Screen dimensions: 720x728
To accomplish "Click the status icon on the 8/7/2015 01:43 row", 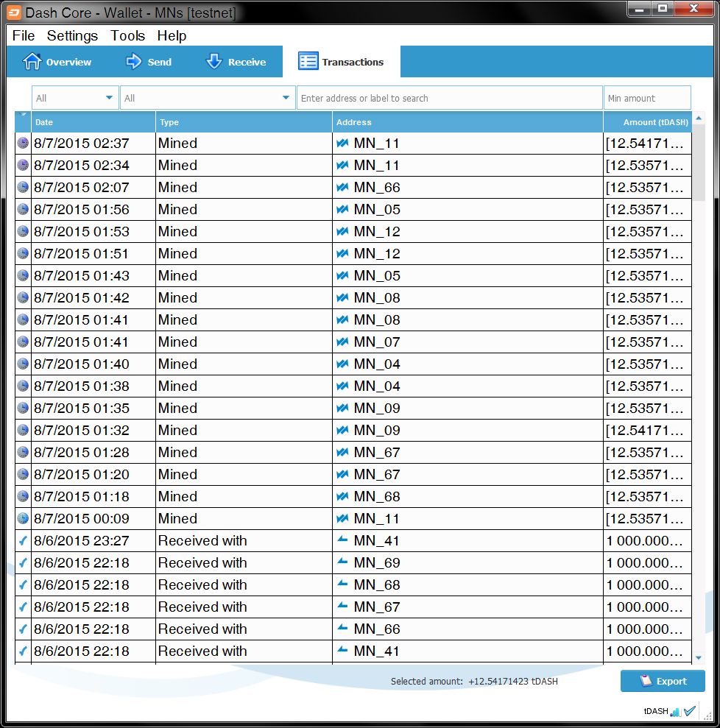I will [23, 275].
